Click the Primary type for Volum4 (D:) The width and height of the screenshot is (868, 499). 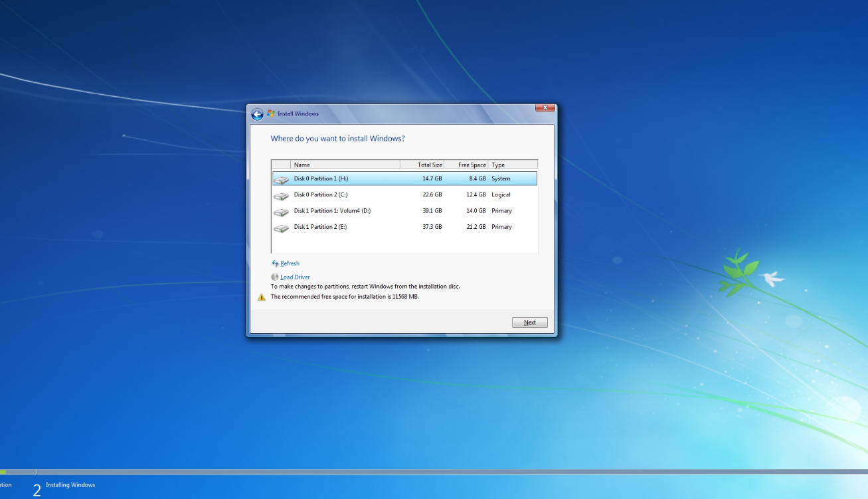pyautogui.click(x=501, y=210)
